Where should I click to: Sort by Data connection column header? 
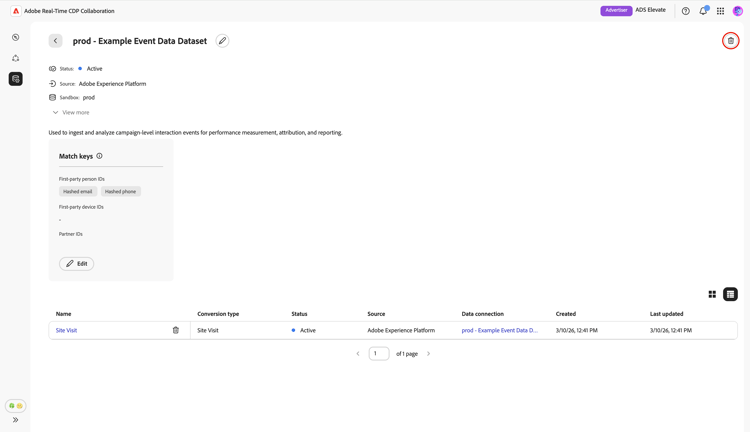[x=483, y=314]
